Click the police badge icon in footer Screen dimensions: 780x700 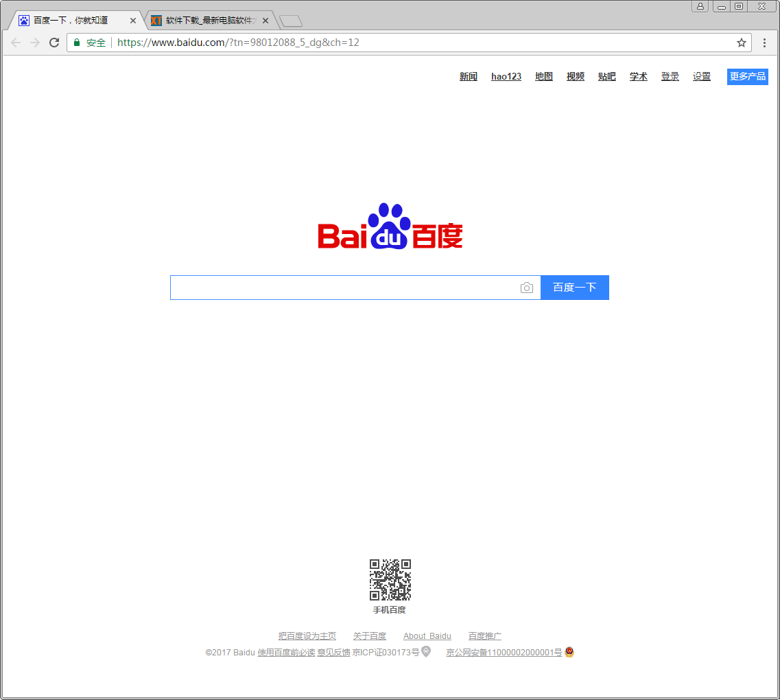coord(569,652)
